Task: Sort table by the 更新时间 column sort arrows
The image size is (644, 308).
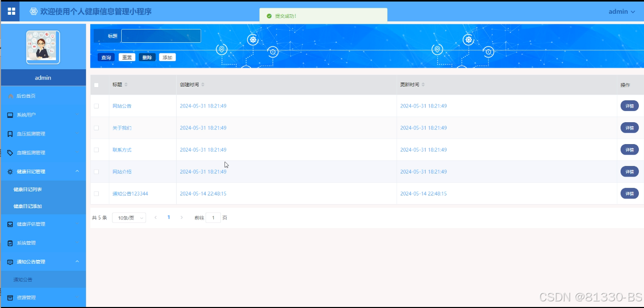Action: (423, 85)
